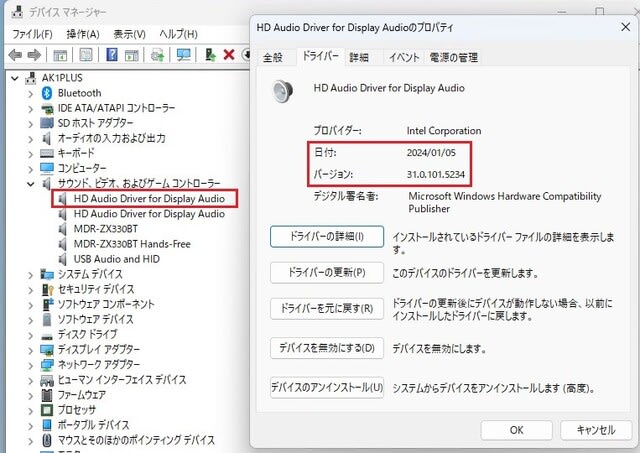Expand オーディオの入力および出力 chevron

[x=30, y=139]
